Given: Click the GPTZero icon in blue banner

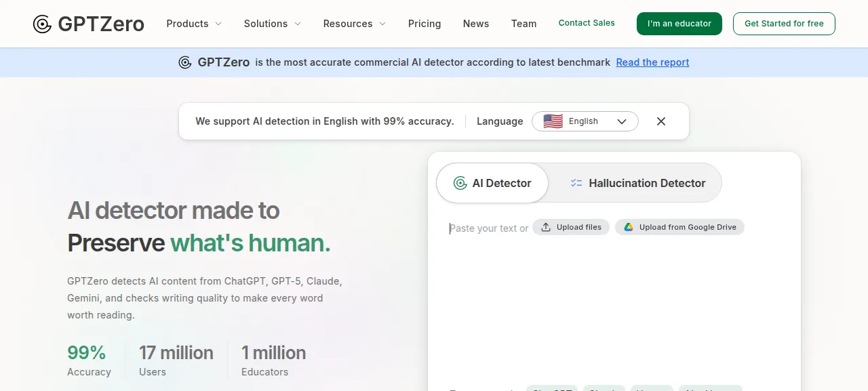Looking at the screenshot, I should pyautogui.click(x=185, y=62).
